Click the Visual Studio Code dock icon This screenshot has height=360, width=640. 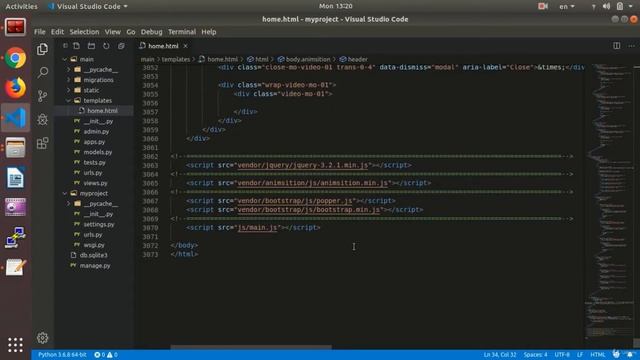pos(16,118)
